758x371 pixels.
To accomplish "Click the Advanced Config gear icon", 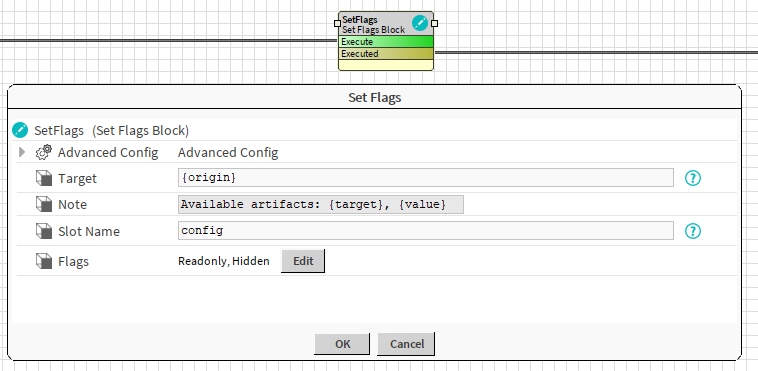I will (x=44, y=153).
